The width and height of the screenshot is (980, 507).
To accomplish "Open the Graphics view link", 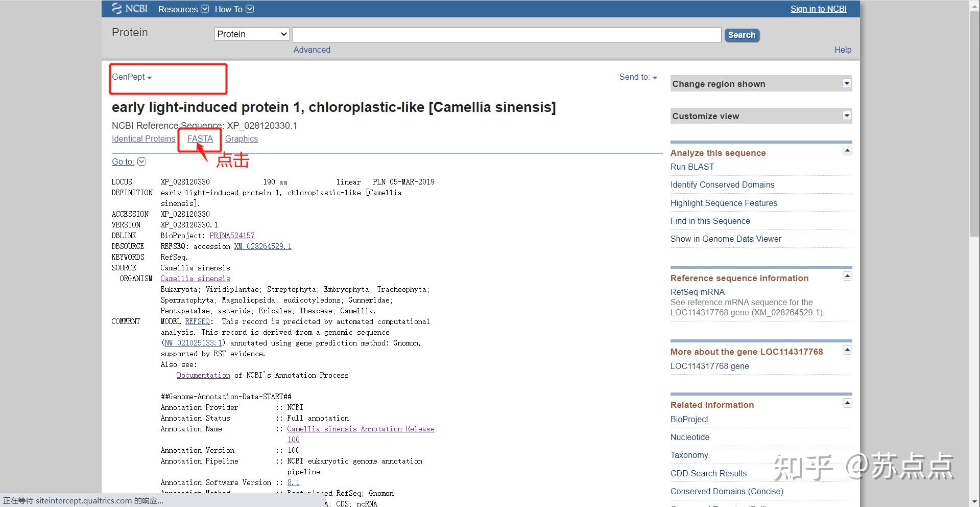I will pyautogui.click(x=241, y=139).
